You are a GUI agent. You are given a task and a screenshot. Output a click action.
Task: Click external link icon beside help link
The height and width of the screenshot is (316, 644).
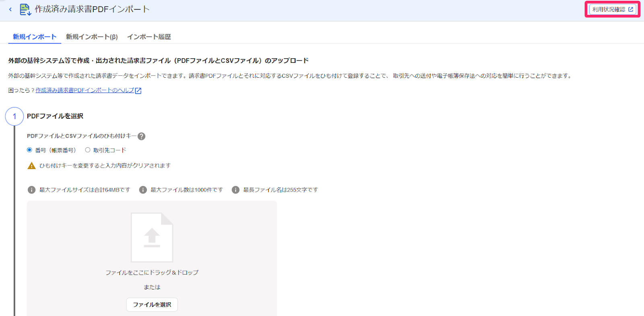coord(138,91)
